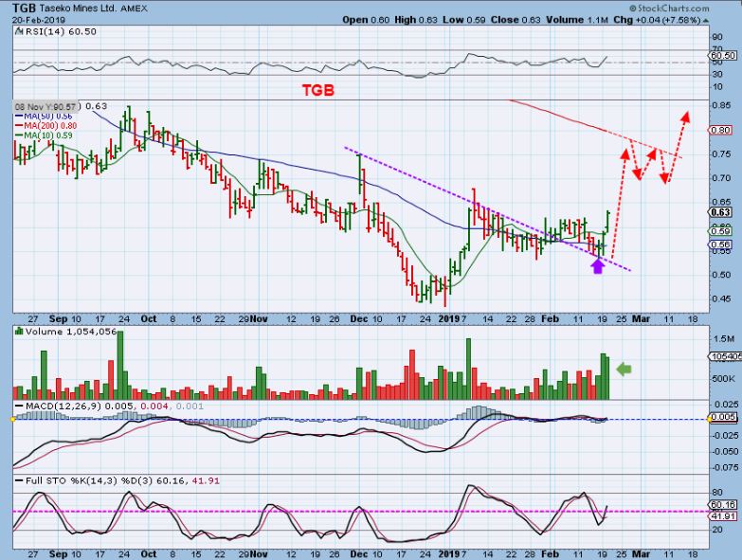Click the -0.075 MACD axis label
Image resolution: width=742 pixels, height=560 pixels.
pyautogui.click(x=725, y=467)
